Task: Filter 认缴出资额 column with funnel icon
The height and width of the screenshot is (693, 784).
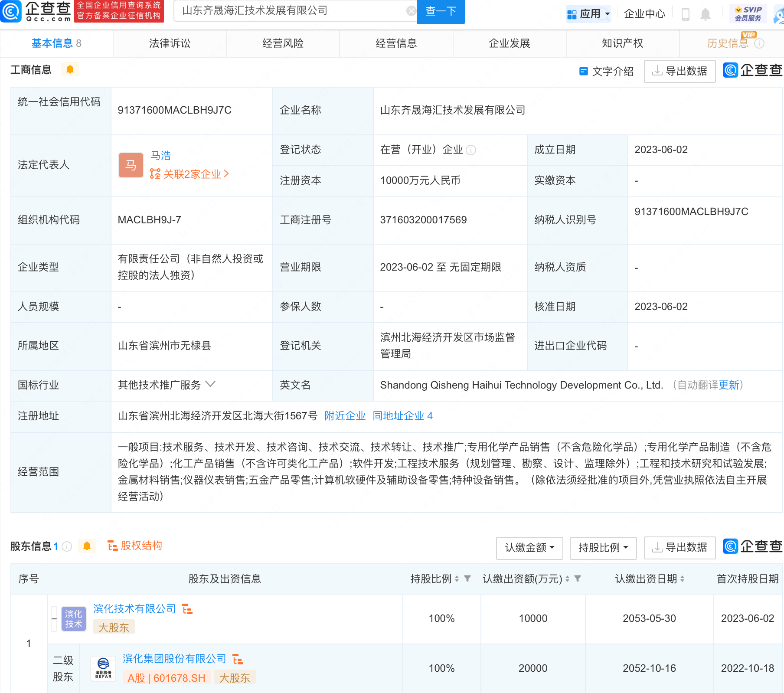Action: pos(578,579)
